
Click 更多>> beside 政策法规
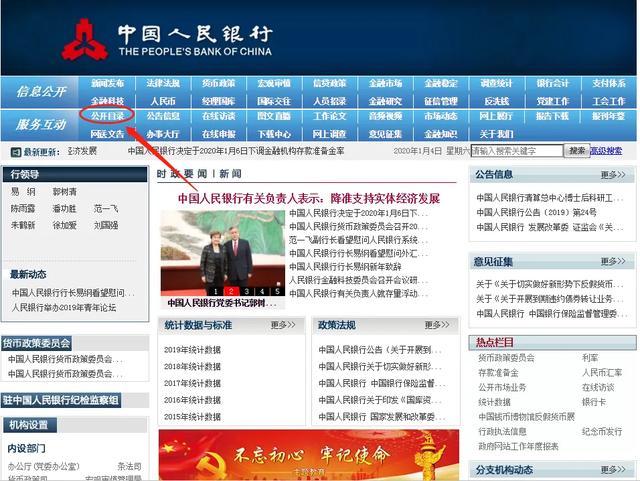click(x=437, y=325)
